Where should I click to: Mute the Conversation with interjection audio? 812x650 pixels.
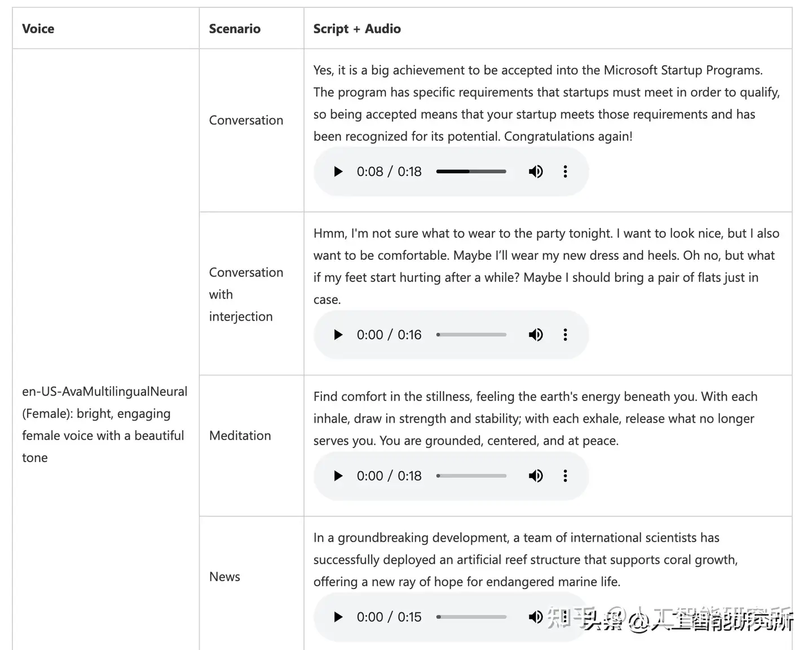point(536,335)
